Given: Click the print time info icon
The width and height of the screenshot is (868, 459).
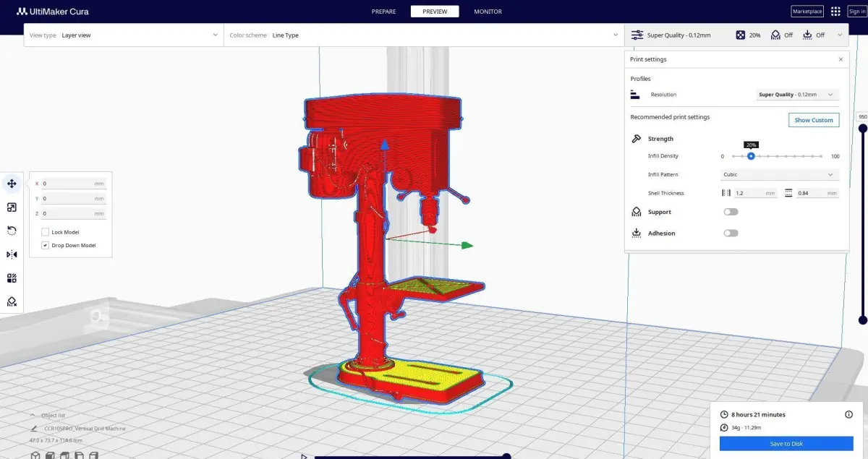Looking at the screenshot, I should (x=848, y=414).
